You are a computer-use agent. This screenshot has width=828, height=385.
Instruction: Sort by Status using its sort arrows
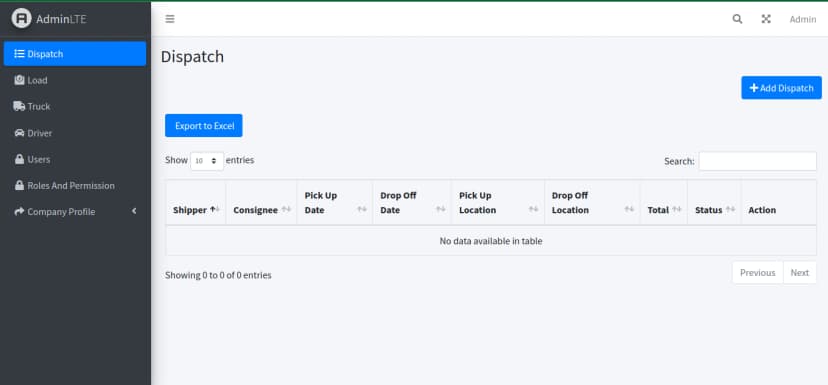coord(730,210)
